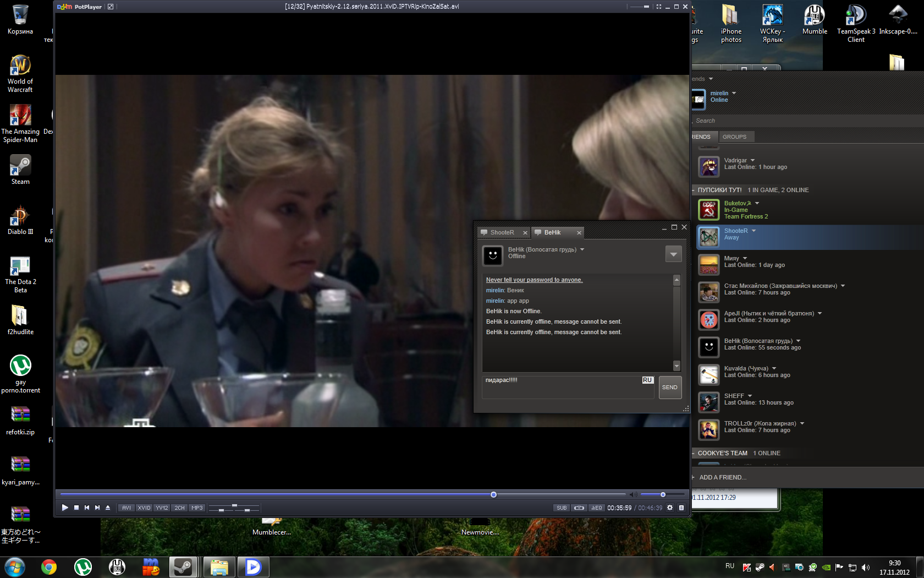Click the AVI format indicator
Viewport: 924px width, 578px height.
coord(127,508)
